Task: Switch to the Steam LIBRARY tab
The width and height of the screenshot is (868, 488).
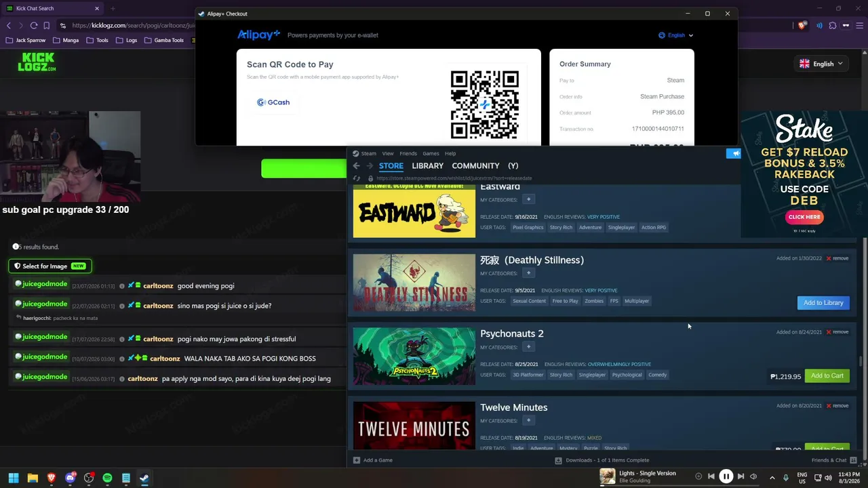Action: pyautogui.click(x=427, y=166)
